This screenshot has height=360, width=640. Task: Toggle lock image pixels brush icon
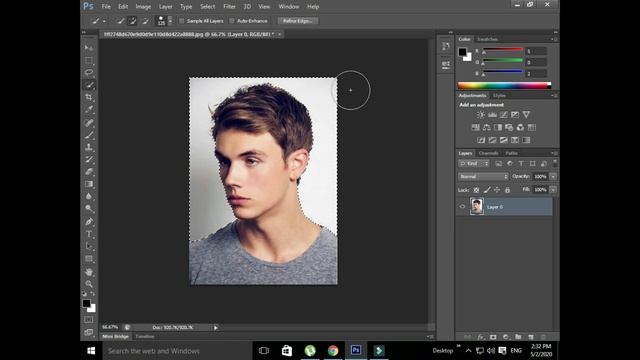click(487, 190)
